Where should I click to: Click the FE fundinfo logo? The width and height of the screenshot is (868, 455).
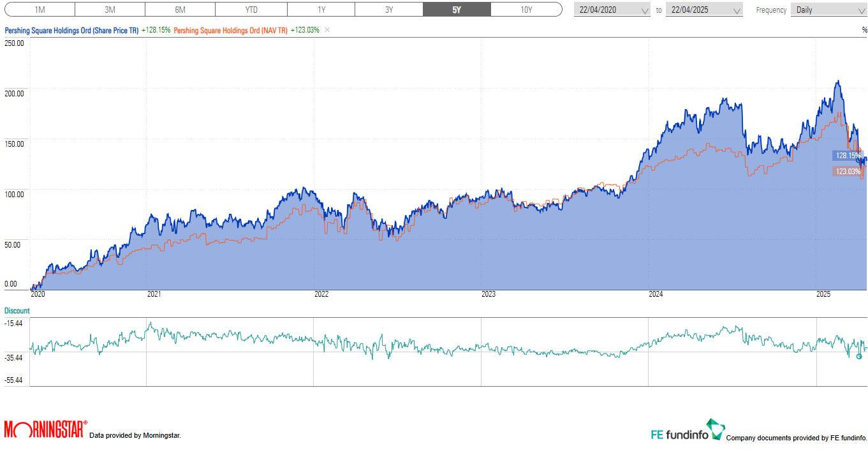(688, 430)
